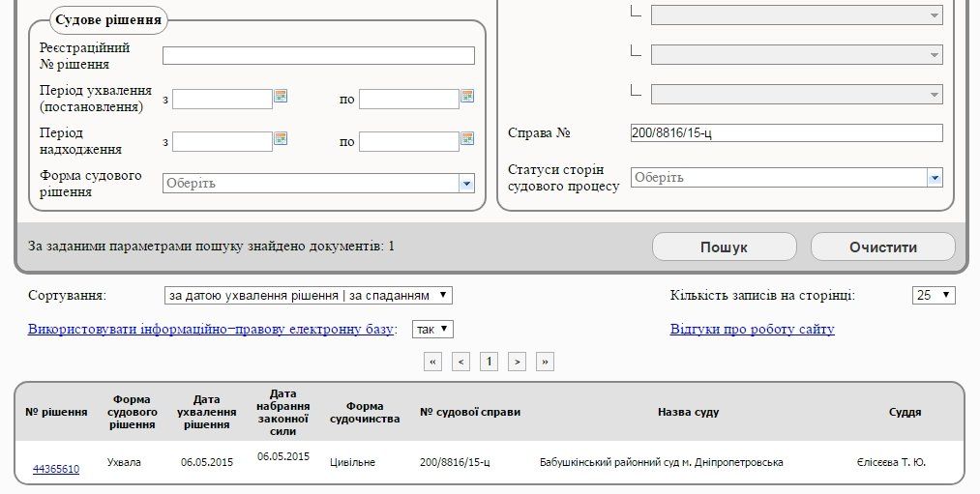
Task: Go to previous page of results
Action: (x=460, y=362)
